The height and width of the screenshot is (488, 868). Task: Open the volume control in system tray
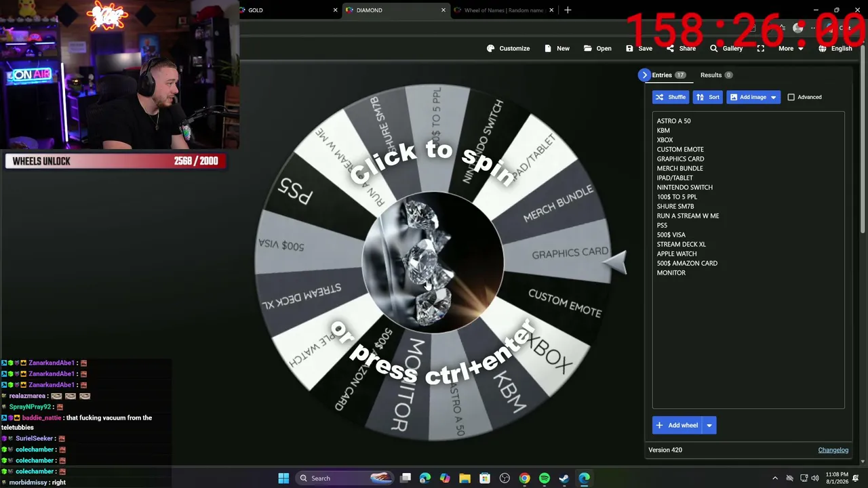click(816, 479)
